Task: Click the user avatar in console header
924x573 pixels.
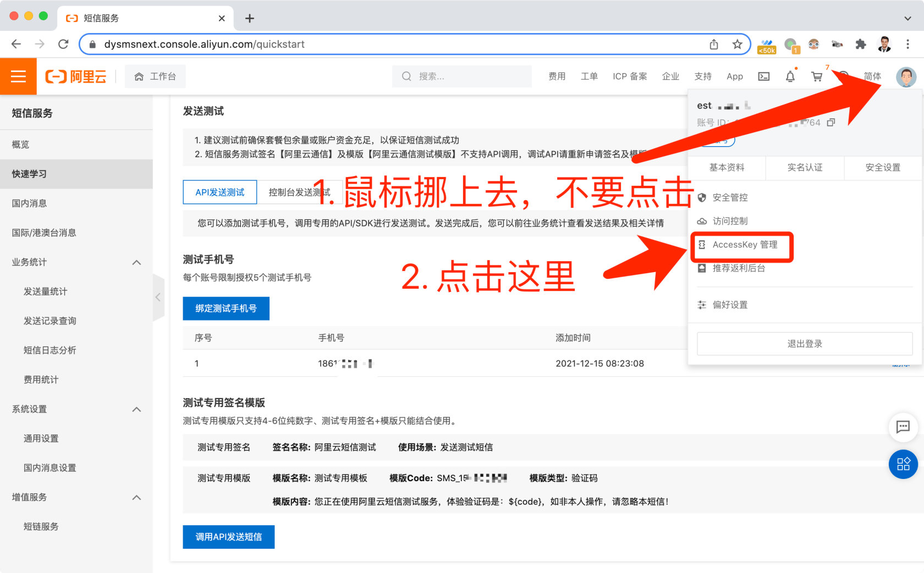Action: [906, 76]
